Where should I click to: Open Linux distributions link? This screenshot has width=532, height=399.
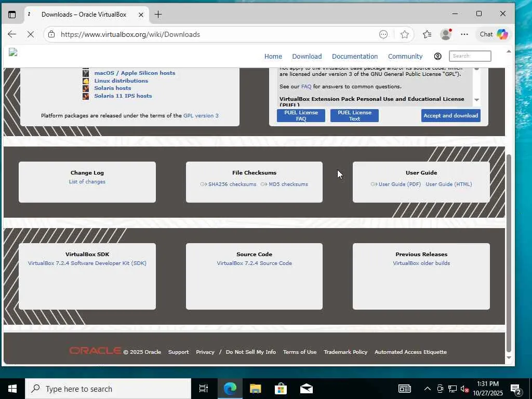pyautogui.click(x=121, y=81)
